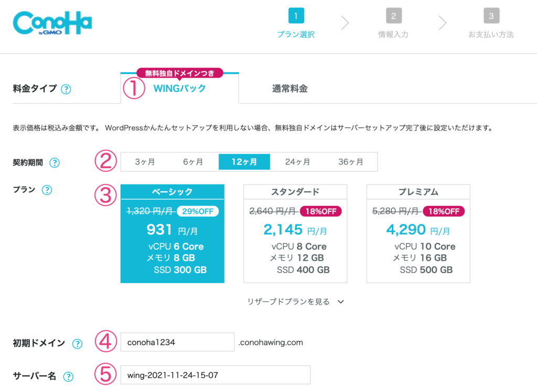The width and height of the screenshot is (537, 392).
Task: Open help icon next to 料金タイプ
Action: click(66, 90)
